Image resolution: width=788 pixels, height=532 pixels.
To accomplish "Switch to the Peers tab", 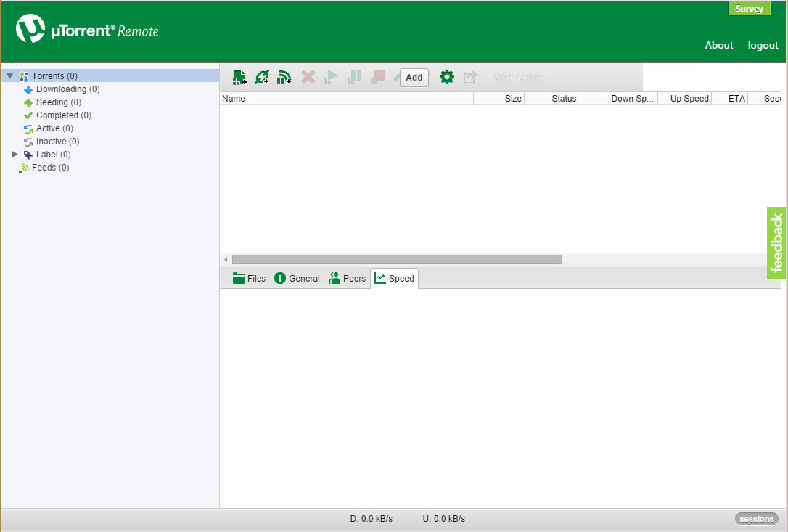I will click(348, 278).
